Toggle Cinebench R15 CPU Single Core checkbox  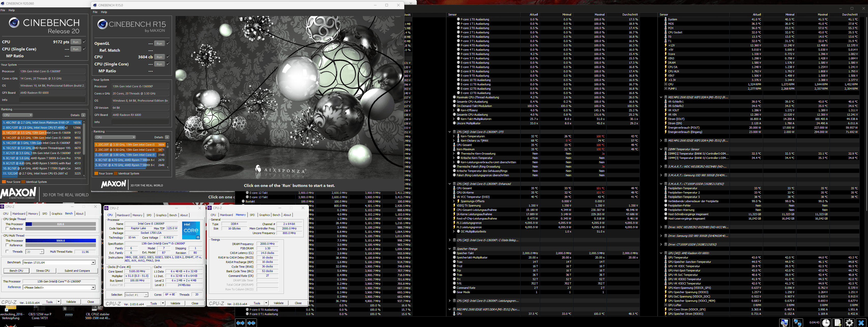[168, 64]
